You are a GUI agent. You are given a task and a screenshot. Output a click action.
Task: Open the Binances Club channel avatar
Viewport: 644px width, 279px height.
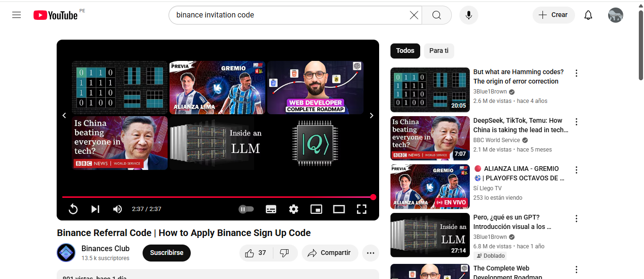[x=66, y=253]
